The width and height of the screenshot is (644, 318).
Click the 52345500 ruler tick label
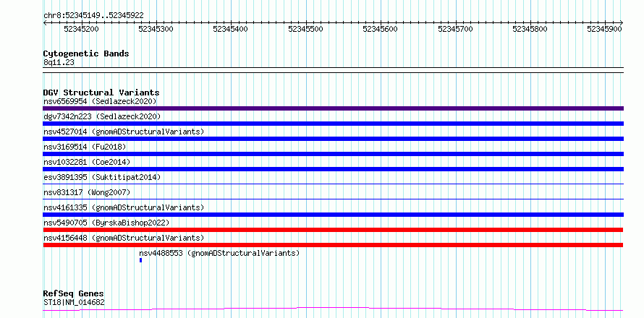tap(305, 29)
